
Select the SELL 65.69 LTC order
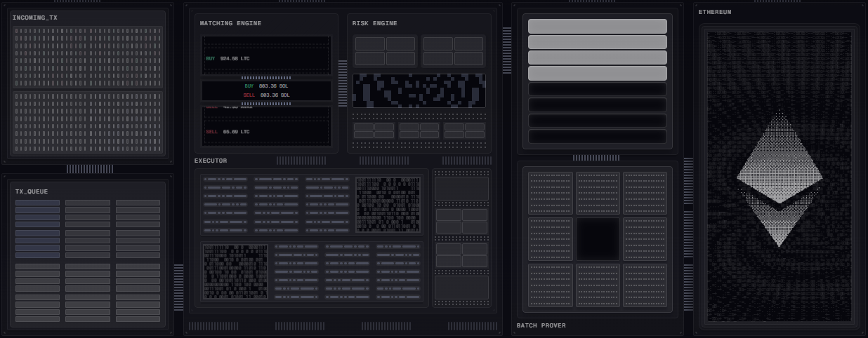pyautogui.click(x=228, y=132)
